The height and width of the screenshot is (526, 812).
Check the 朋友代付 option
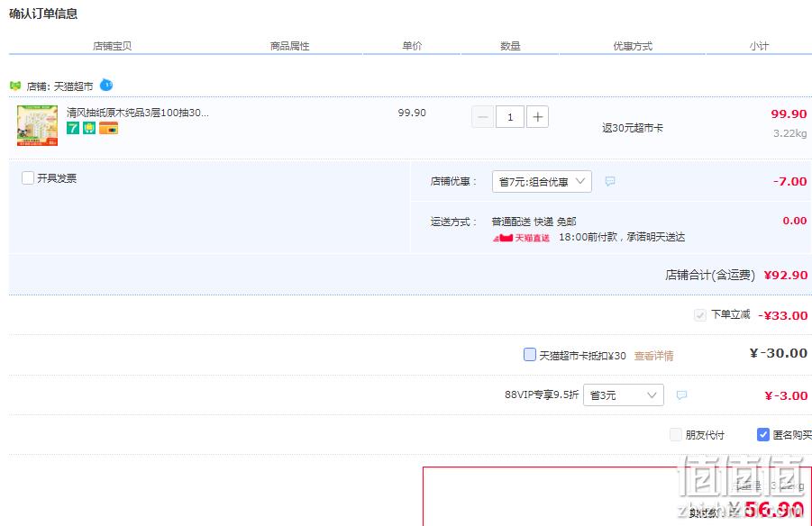(x=675, y=434)
